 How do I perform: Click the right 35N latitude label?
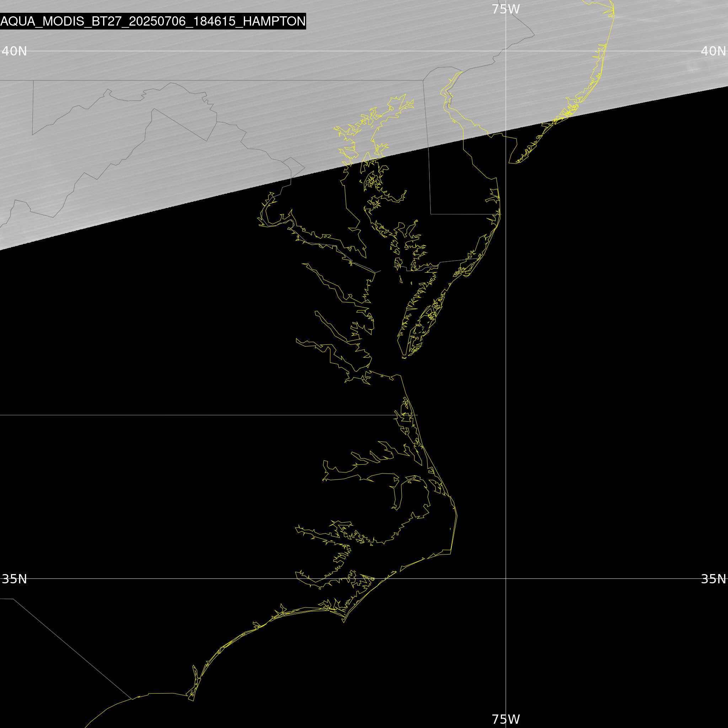[713, 579]
